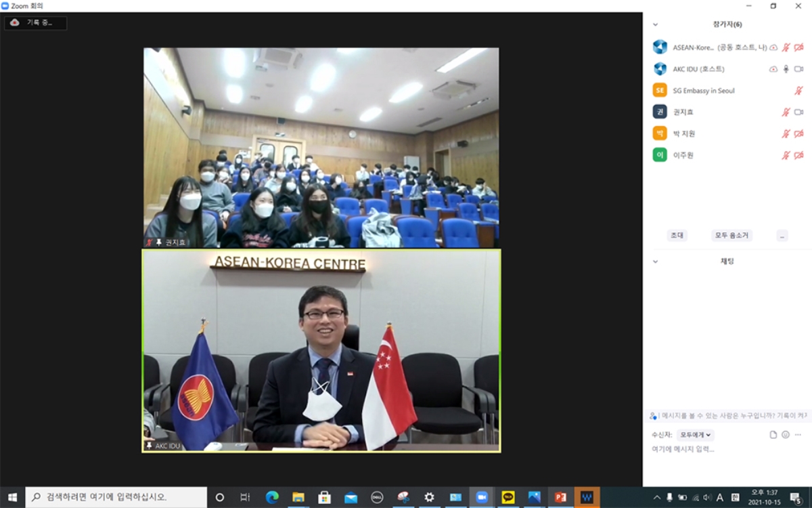Open the Dell app from the taskbar
Image resolution: width=812 pixels, height=508 pixels.
pyautogui.click(x=377, y=497)
